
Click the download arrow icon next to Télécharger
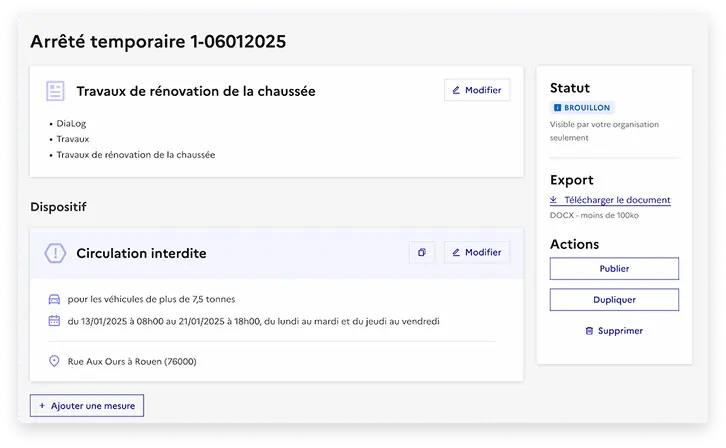(x=553, y=199)
